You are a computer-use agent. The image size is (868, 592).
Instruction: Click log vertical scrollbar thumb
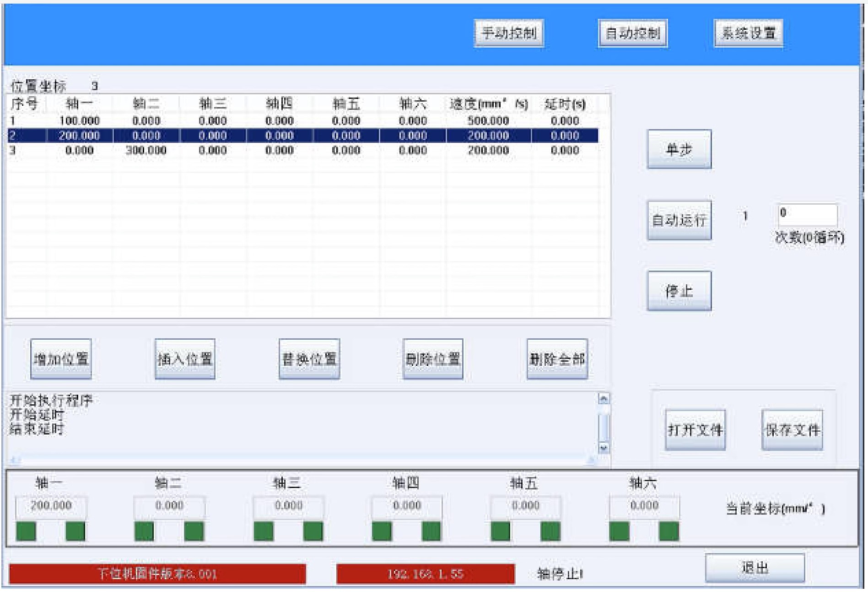(x=604, y=427)
